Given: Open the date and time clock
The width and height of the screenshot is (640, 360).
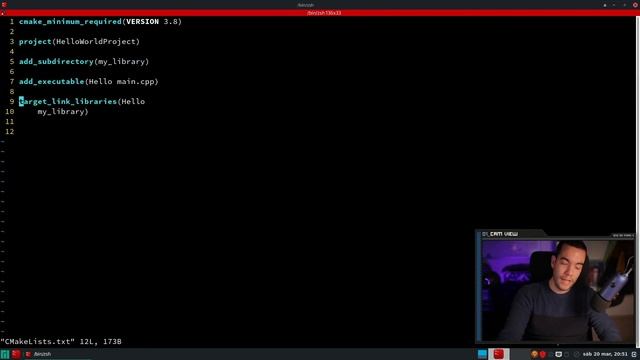Looking at the screenshot, I should click(x=605, y=354).
